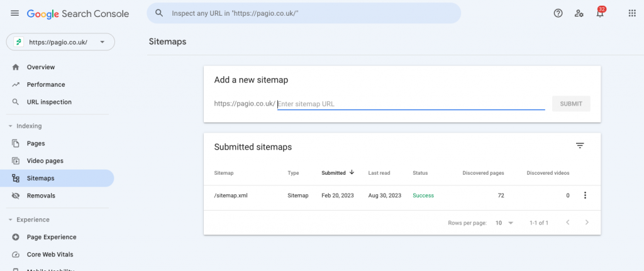644x271 pixels.
Task: Open more options for /sitemap.xml row
Action: tap(585, 196)
